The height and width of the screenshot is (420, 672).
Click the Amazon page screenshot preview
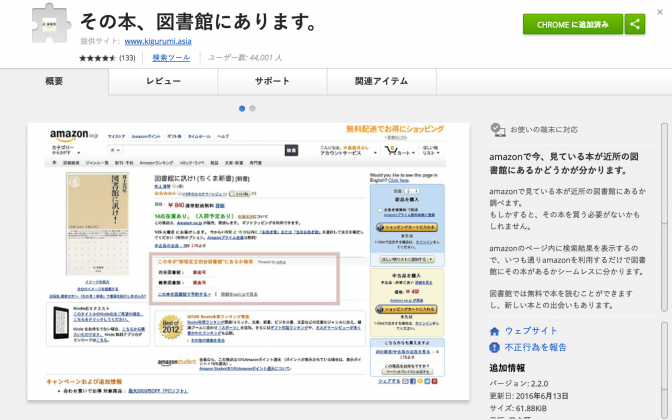(x=249, y=262)
